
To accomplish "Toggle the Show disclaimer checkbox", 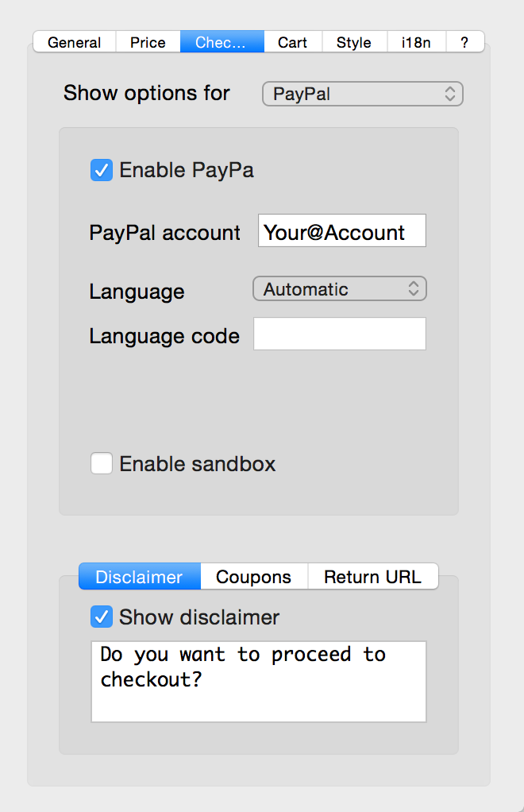I will tap(102, 617).
